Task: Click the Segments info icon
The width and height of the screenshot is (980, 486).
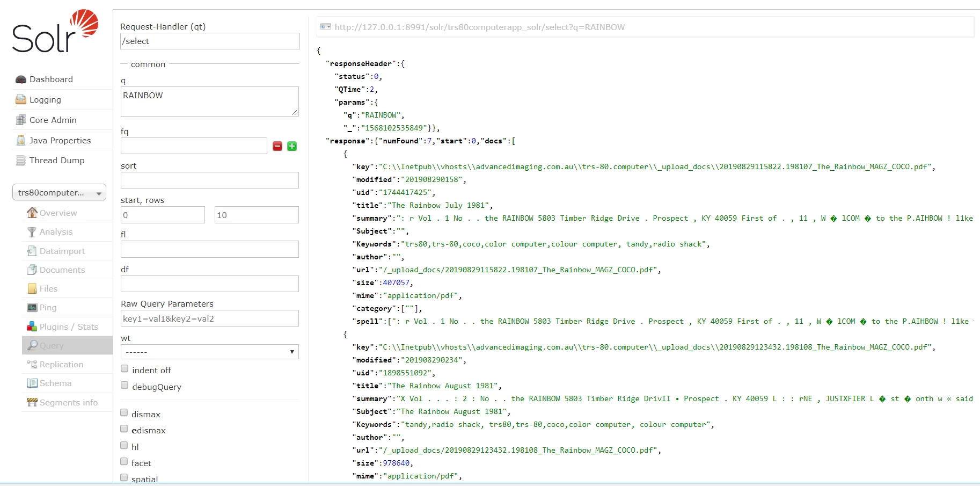Action: pyautogui.click(x=32, y=402)
